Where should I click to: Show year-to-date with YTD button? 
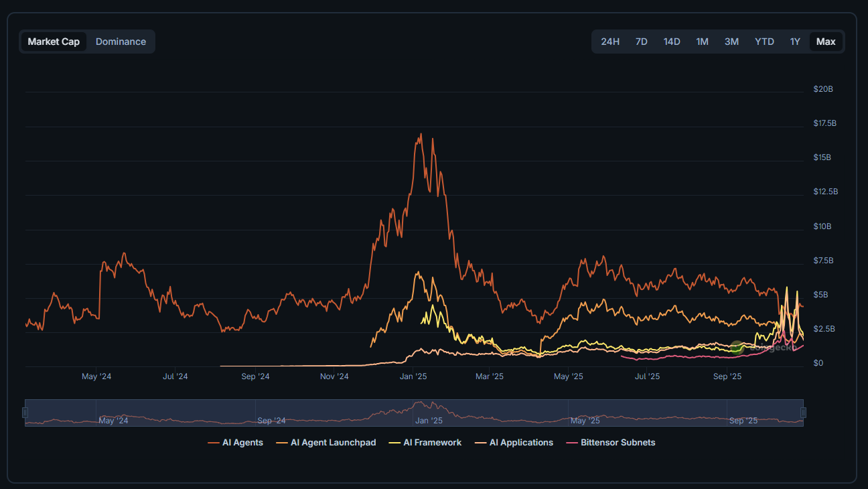click(x=764, y=42)
